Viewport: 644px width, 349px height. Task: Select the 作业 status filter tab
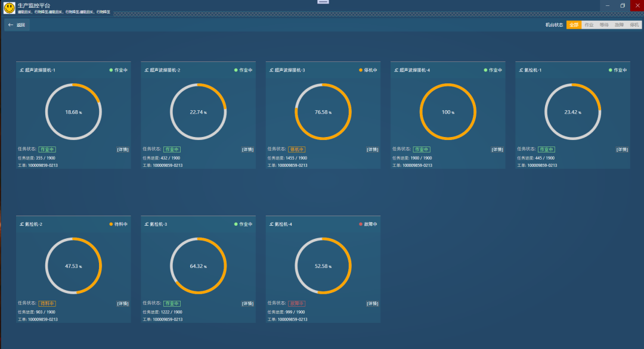[589, 25]
